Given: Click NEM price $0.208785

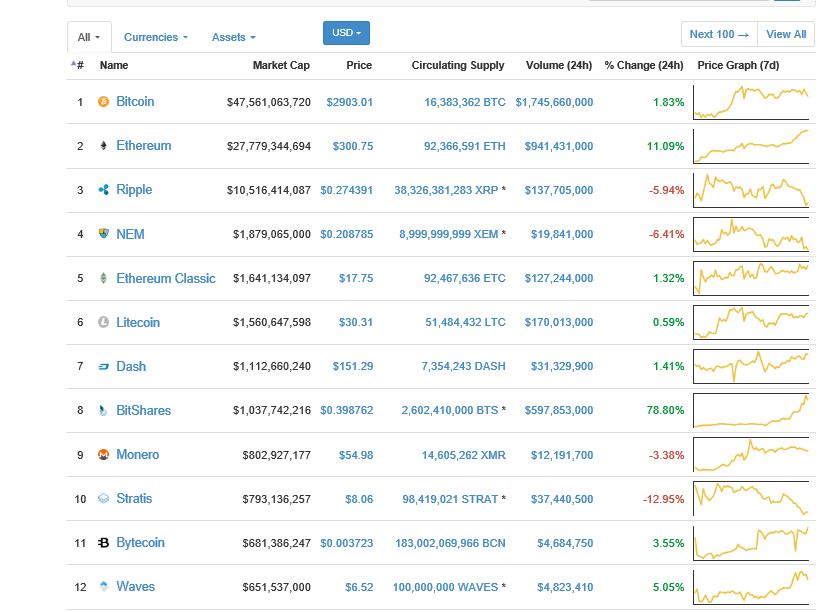Looking at the screenshot, I should pyautogui.click(x=346, y=234).
